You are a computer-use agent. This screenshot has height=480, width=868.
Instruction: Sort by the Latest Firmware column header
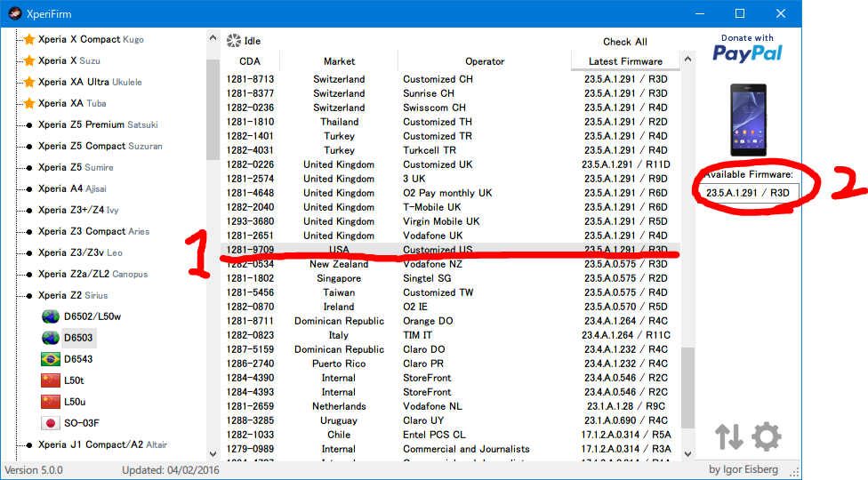tap(625, 61)
